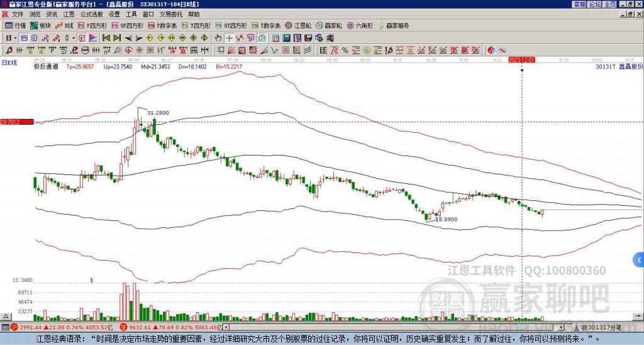Click the blue side panel expand arrow

(x=639, y=260)
